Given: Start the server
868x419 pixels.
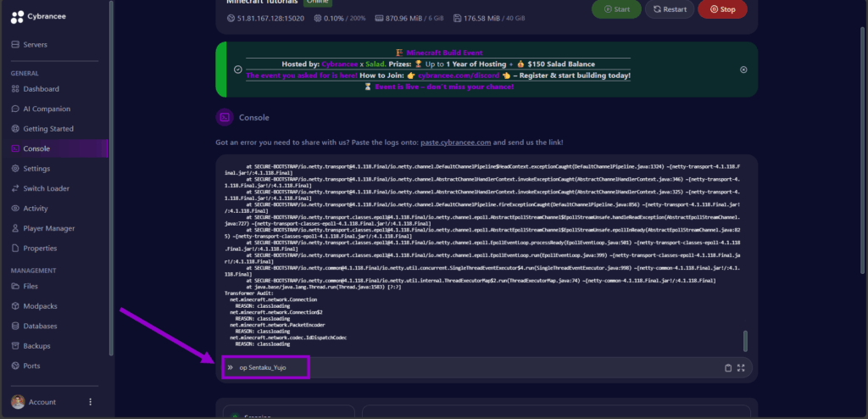Looking at the screenshot, I should [x=616, y=9].
